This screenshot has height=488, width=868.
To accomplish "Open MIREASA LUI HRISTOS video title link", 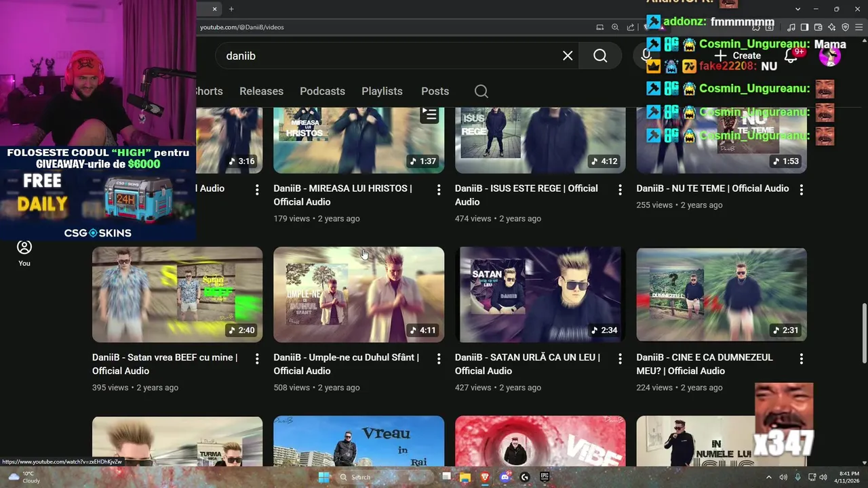I will (342, 195).
